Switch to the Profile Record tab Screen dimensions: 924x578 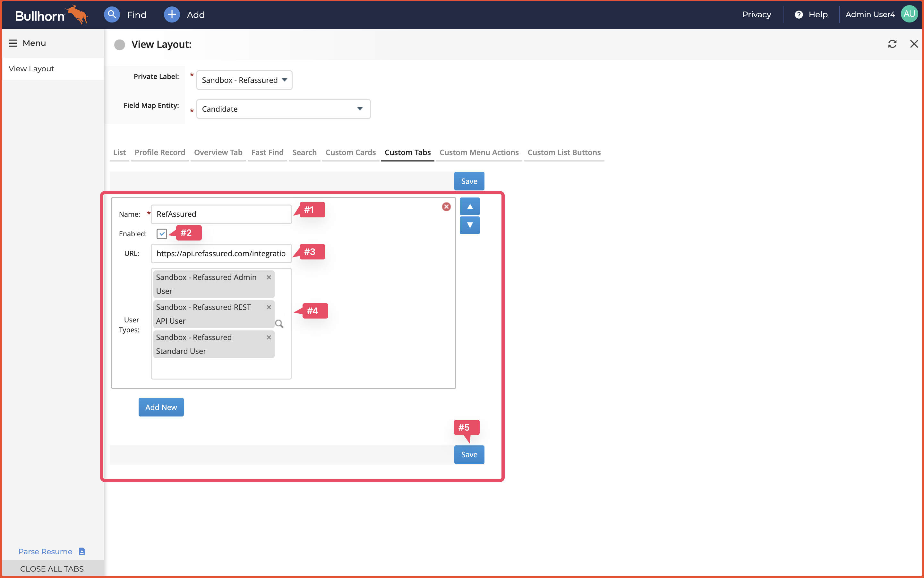pyautogui.click(x=159, y=153)
